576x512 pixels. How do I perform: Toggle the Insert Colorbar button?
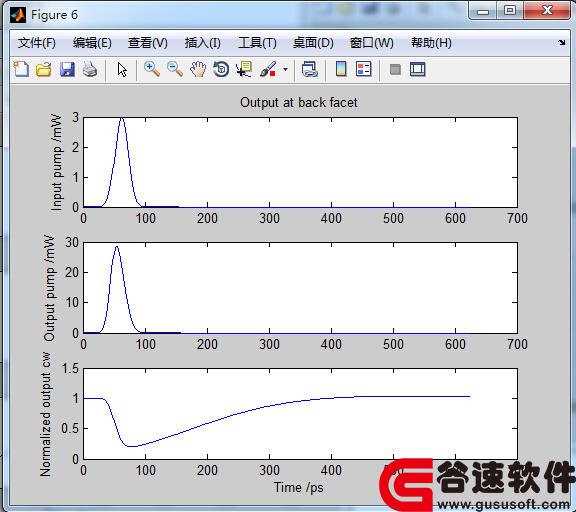coord(341,69)
